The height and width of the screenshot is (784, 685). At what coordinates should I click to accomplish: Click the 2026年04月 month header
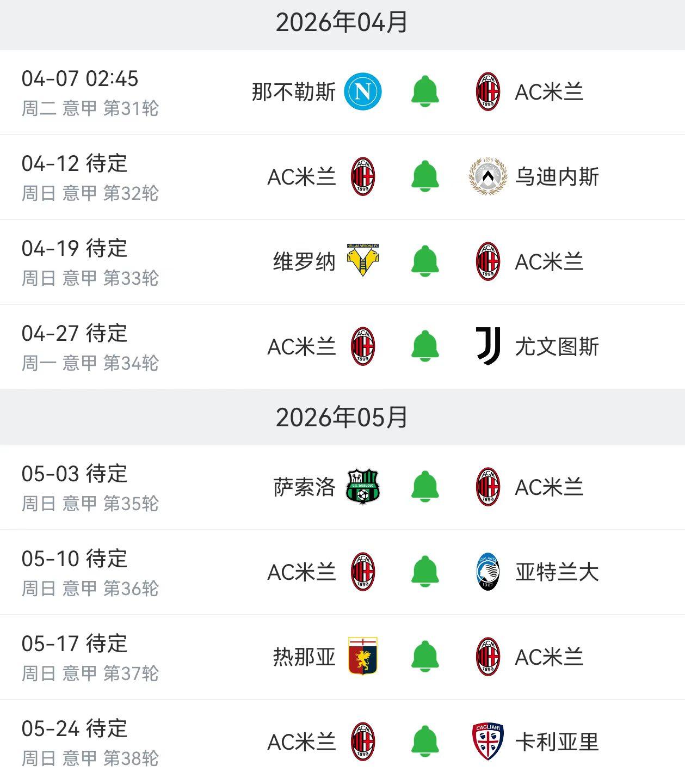click(x=342, y=20)
